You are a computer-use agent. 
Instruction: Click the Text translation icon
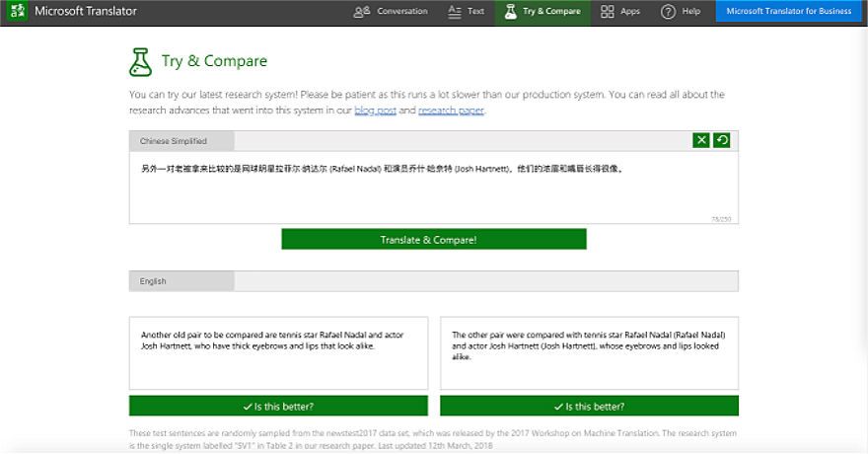click(x=455, y=11)
